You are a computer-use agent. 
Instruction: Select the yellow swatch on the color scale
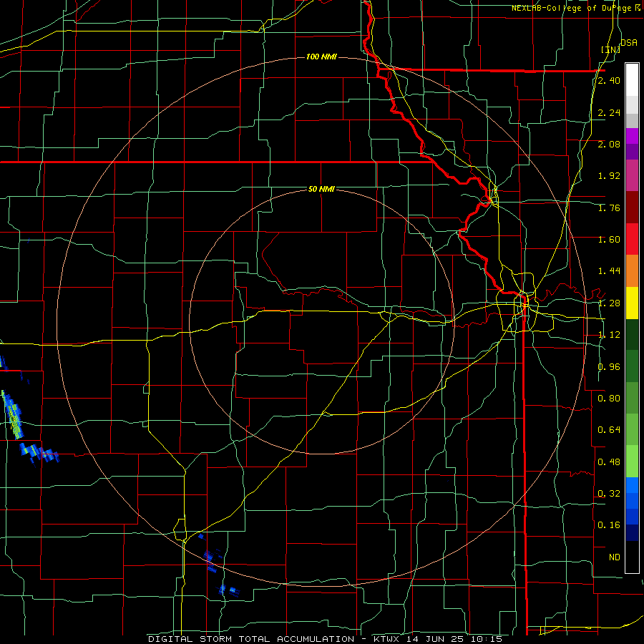pos(632,303)
